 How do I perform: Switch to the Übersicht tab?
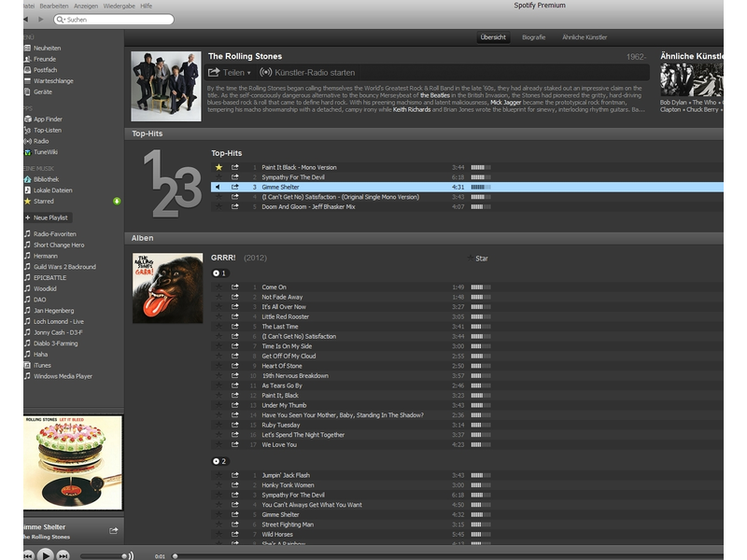pos(493,37)
